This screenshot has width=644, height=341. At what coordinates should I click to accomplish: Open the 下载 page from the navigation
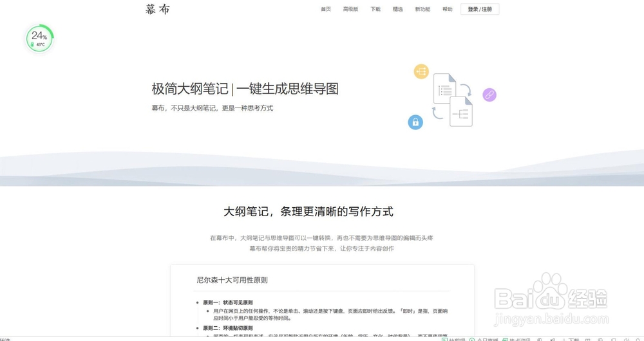tap(375, 9)
